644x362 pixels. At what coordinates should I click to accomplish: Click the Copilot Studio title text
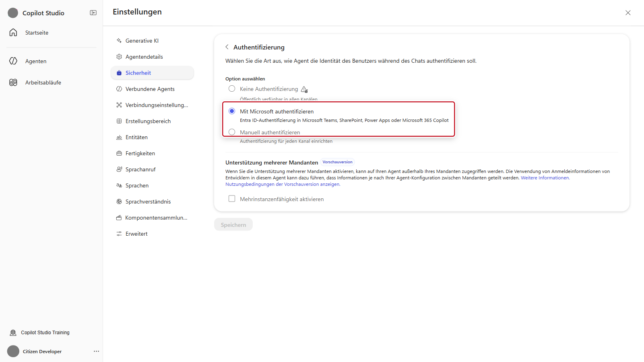pos(43,13)
